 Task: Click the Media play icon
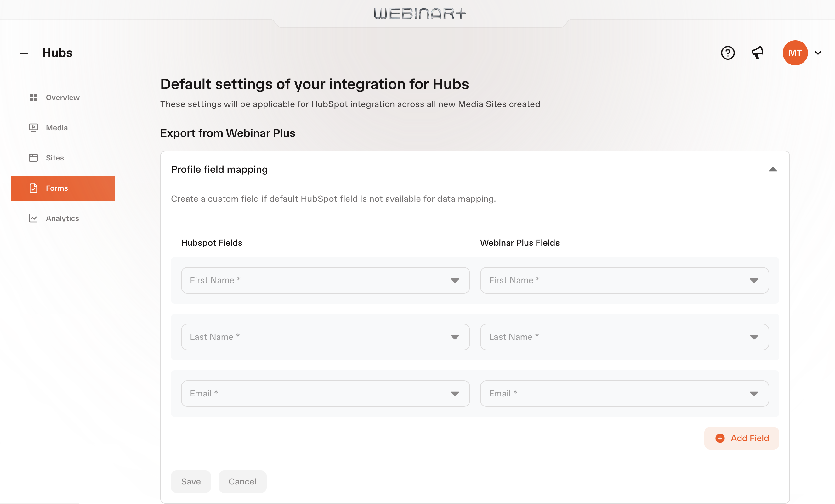click(33, 128)
